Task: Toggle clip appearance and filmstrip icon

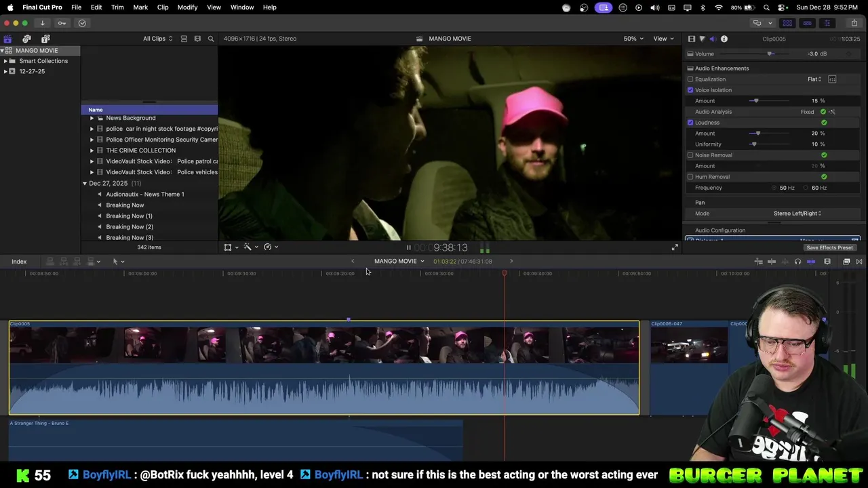Action: point(184,39)
